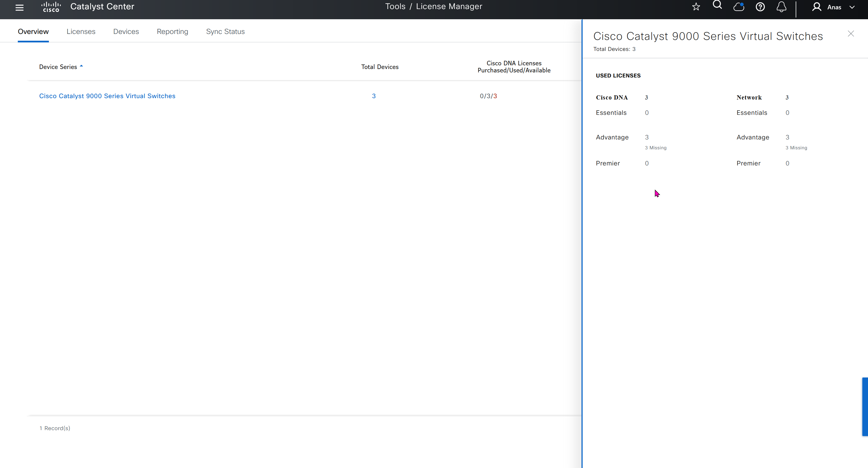Click the favorites star icon
The height and width of the screenshot is (468, 868).
696,7
